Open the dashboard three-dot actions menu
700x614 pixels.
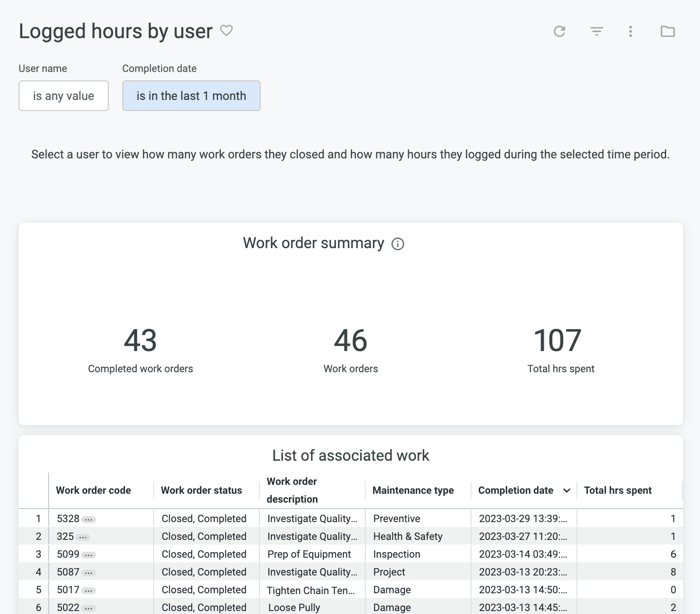630,31
